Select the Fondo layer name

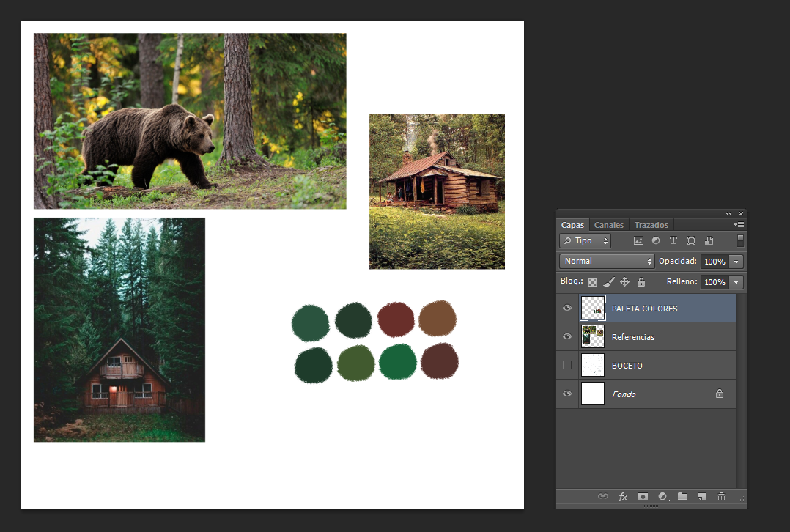click(624, 394)
